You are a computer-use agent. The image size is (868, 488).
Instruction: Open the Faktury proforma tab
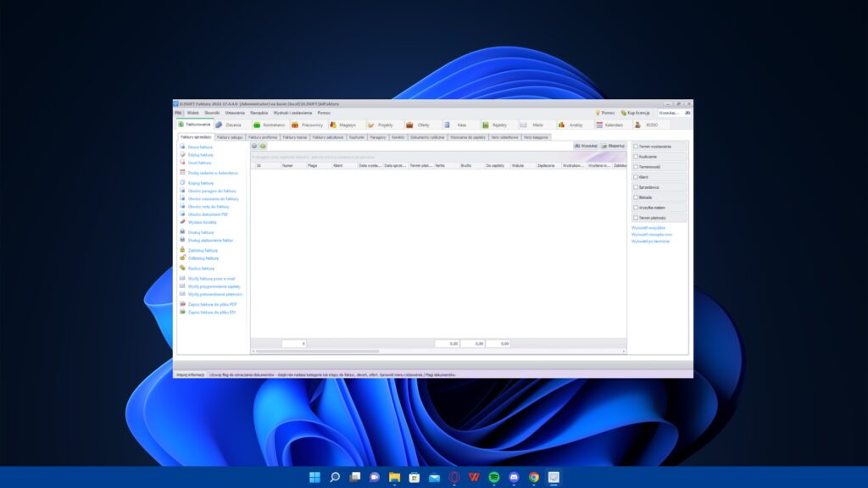coord(263,137)
